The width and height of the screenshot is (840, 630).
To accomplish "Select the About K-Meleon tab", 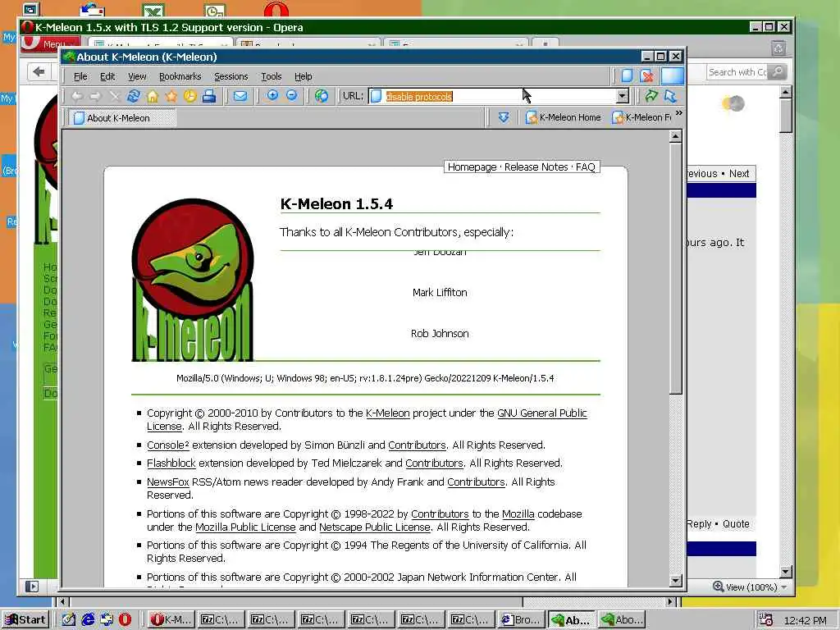I will click(x=123, y=118).
